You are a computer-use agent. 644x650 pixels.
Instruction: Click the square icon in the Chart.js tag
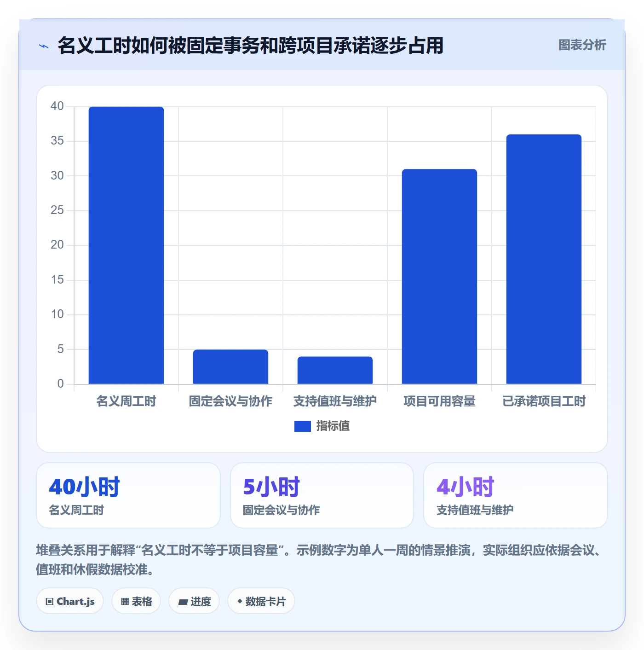[x=50, y=602]
